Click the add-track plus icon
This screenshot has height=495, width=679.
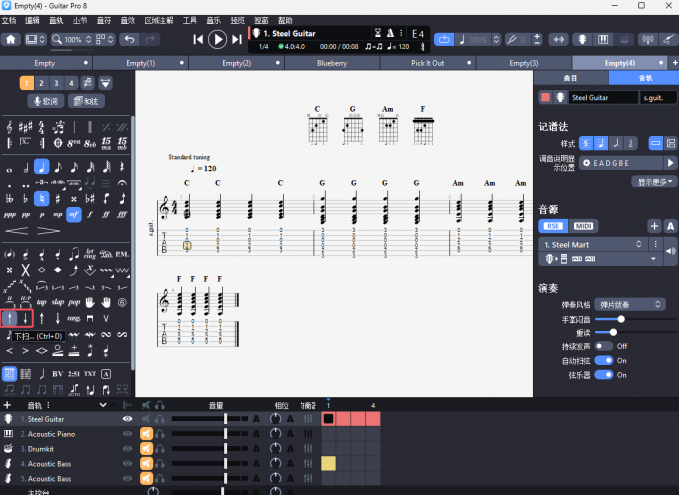8,405
